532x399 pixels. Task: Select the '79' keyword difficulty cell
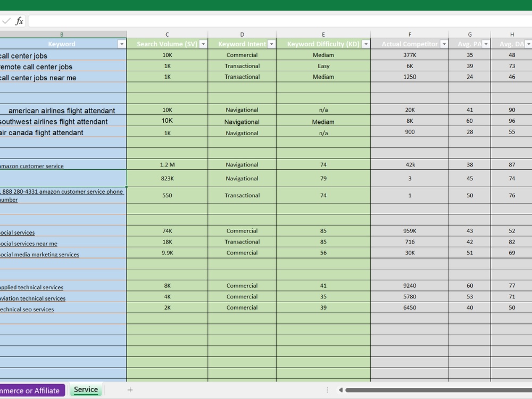(323, 178)
